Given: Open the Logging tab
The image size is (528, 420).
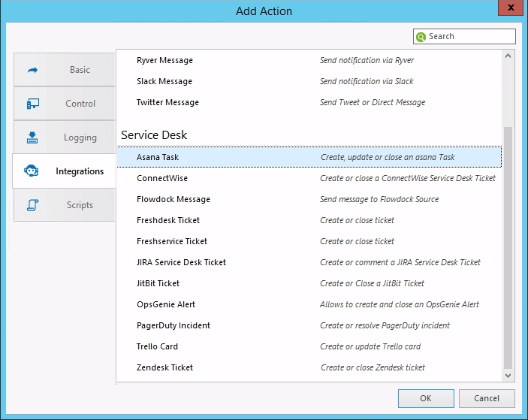Looking at the screenshot, I should [65, 137].
